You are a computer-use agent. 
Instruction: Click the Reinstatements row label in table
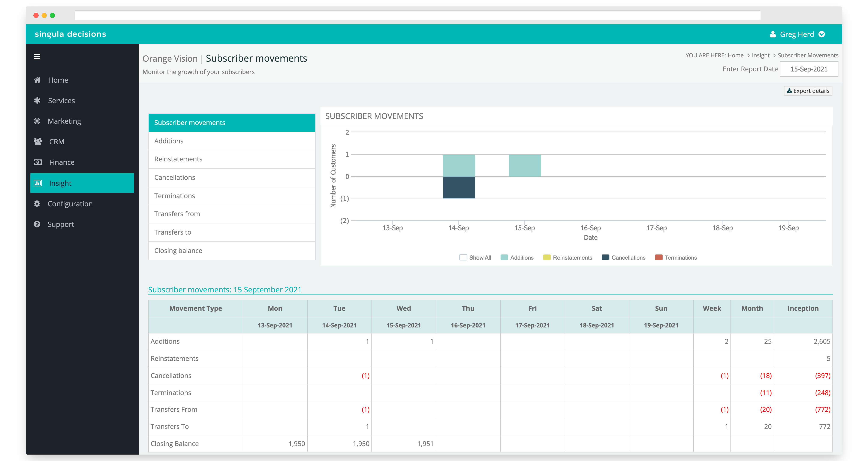point(174,358)
